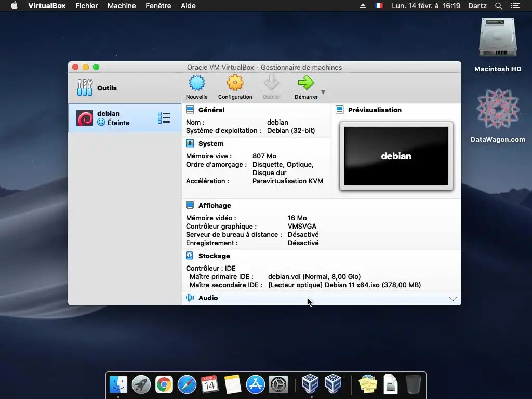
Task: Click the Outils label in sidebar
Action: pos(107,88)
